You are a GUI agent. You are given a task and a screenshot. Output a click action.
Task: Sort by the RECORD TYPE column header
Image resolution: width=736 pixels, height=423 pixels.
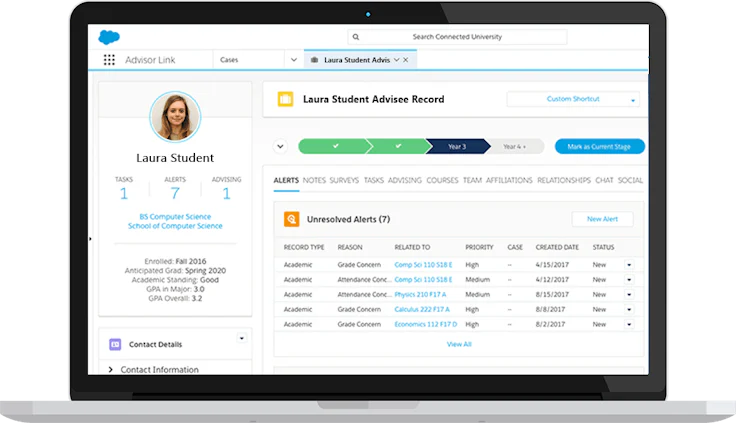click(x=304, y=247)
